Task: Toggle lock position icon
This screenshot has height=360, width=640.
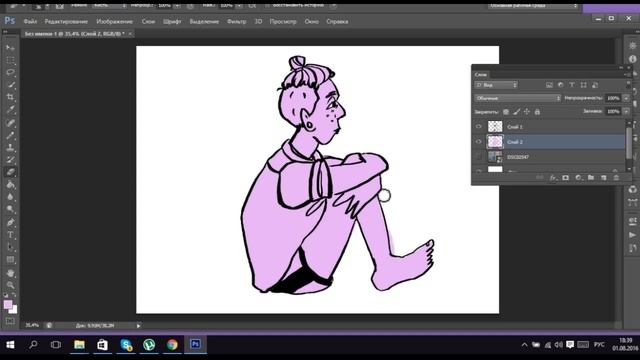Action: coord(527,111)
